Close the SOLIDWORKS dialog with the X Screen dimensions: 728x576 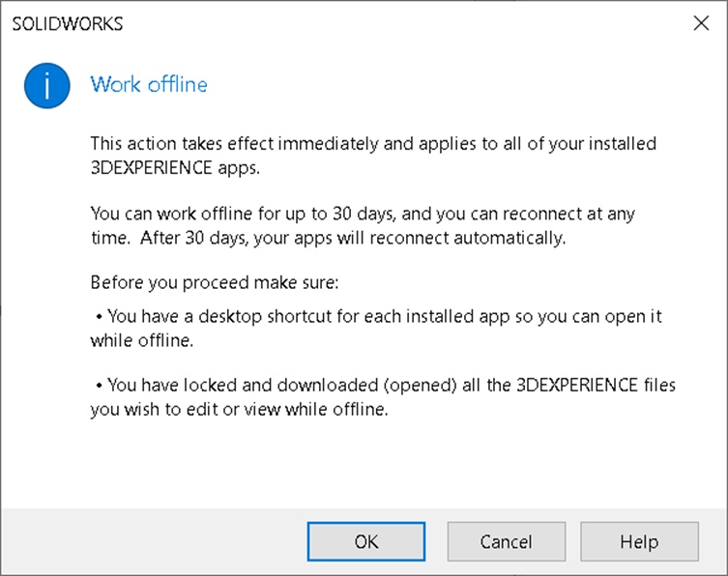[702, 24]
